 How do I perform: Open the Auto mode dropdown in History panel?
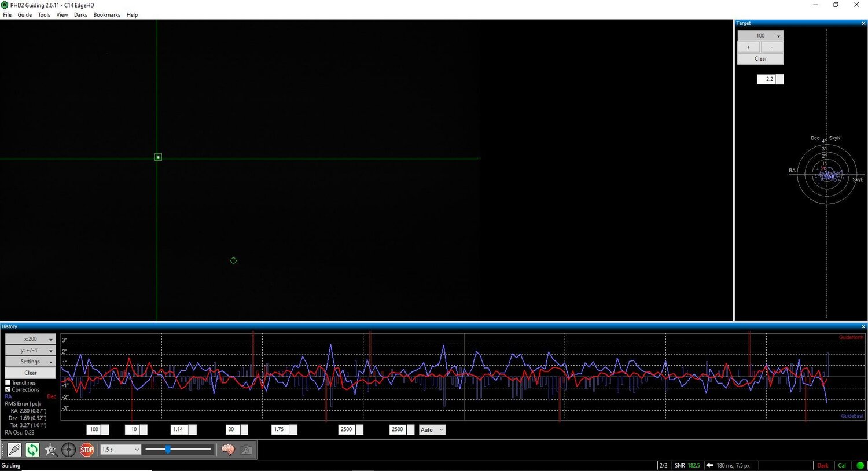coord(431,429)
